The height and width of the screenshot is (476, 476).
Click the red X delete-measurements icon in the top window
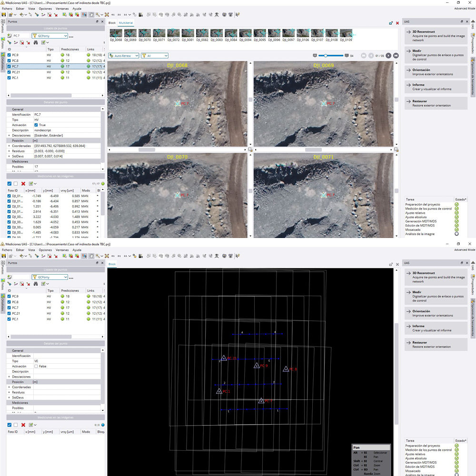[x=23, y=184]
